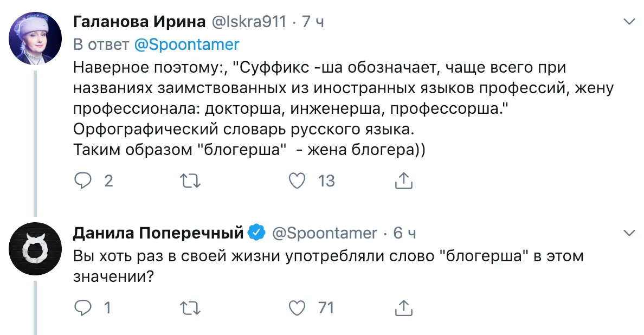Click the @Spoontamer handle in second tweet

click(x=324, y=233)
